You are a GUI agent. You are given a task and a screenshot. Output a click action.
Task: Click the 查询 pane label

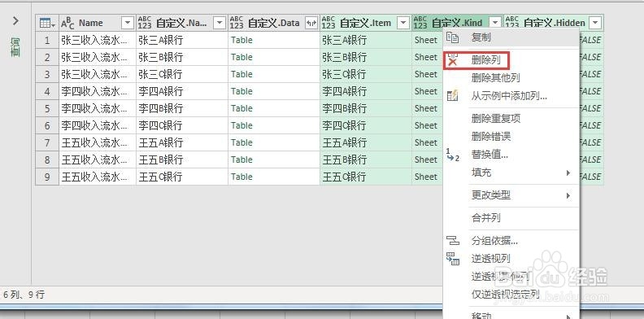click(x=15, y=48)
